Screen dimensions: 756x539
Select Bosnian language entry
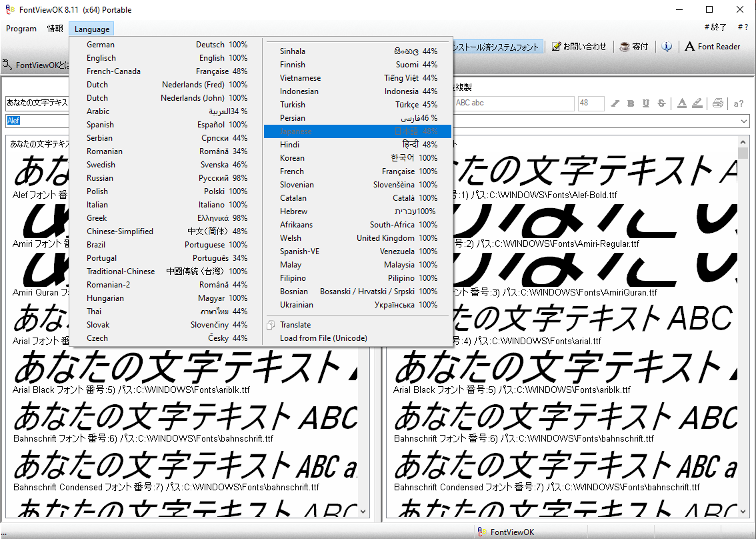(x=358, y=292)
